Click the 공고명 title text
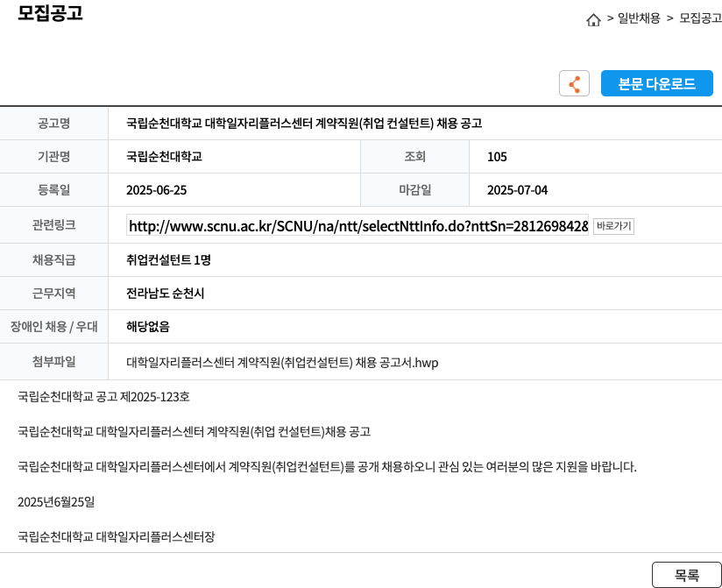 point(304,124)
